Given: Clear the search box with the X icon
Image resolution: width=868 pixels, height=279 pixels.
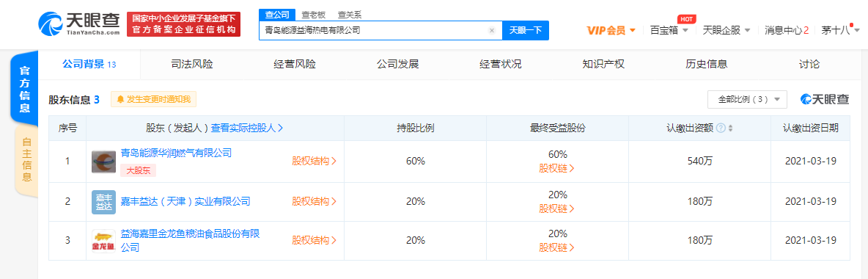Looking at the screenshot, I should click(x=492, y=31).
